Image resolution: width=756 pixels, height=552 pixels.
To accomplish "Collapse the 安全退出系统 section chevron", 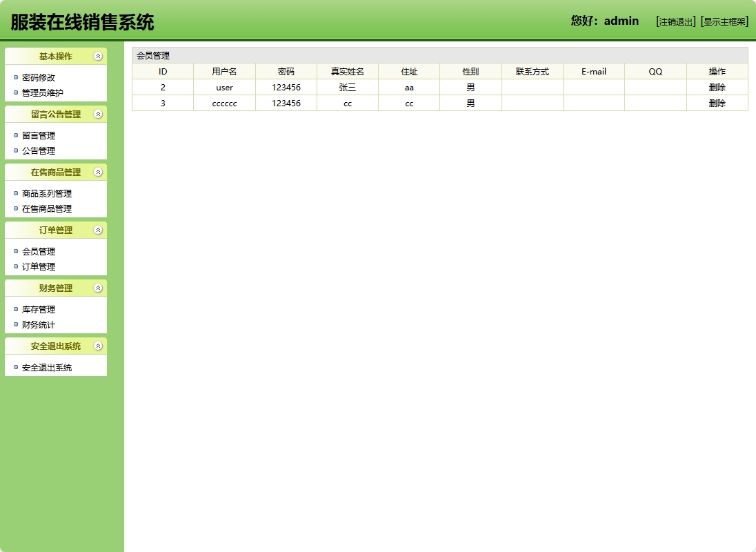I will [x=98, y=346].
